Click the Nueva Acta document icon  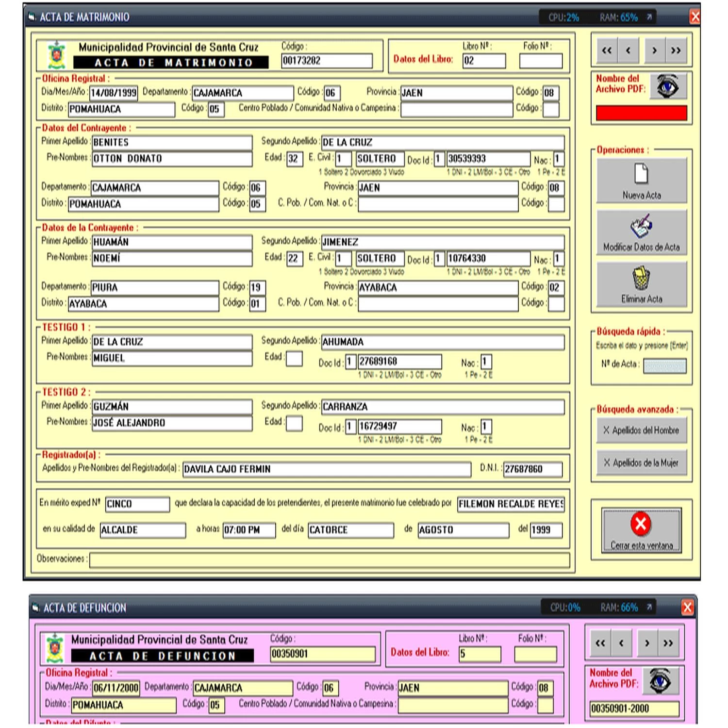tap(641, 174)
